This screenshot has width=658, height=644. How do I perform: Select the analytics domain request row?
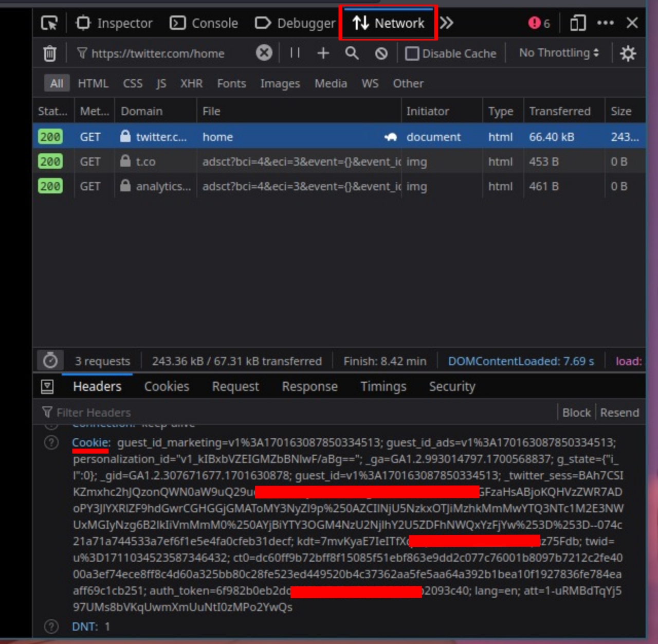pyautogui.click(x=339, y=186)
